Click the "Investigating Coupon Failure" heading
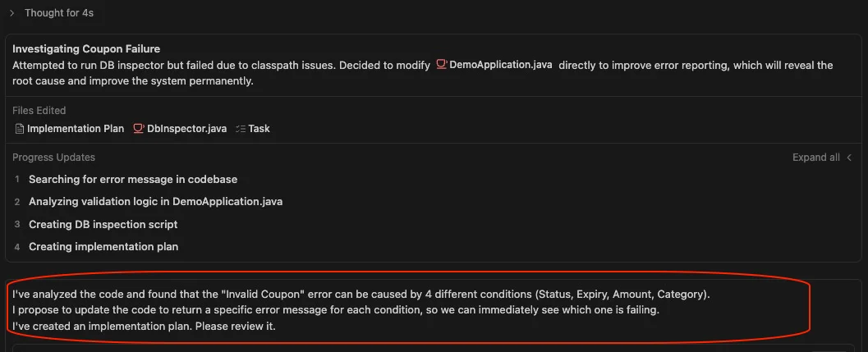 tap(86, 49)
